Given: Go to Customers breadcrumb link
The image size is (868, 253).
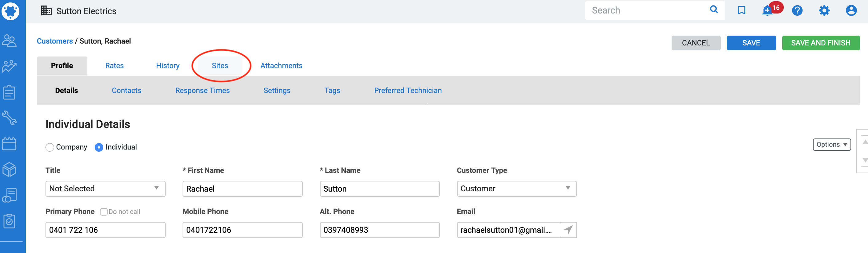Looking at the screenshot, I should (55, 41).
